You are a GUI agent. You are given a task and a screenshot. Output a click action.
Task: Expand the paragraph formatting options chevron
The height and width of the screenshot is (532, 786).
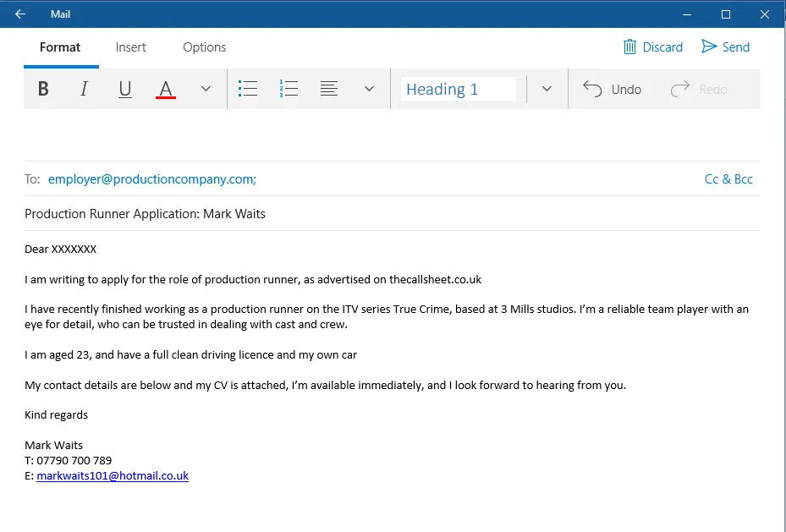coord(368,88)
